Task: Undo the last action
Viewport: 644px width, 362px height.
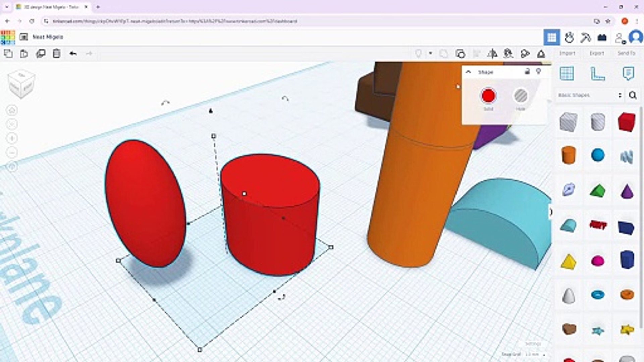Action: point(73,54)
